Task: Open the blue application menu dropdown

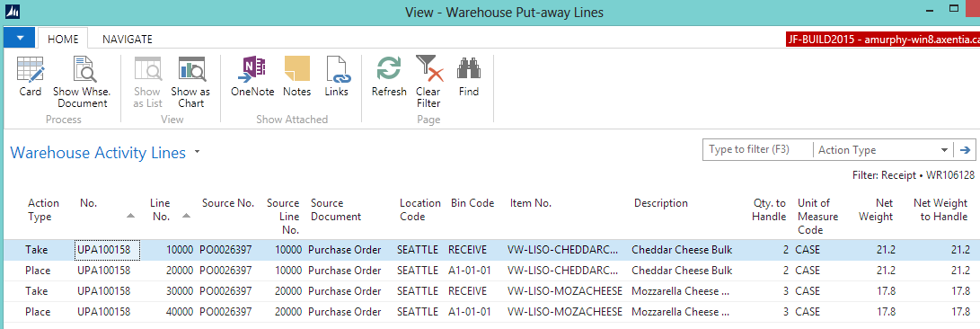Action: pos(21,38)
